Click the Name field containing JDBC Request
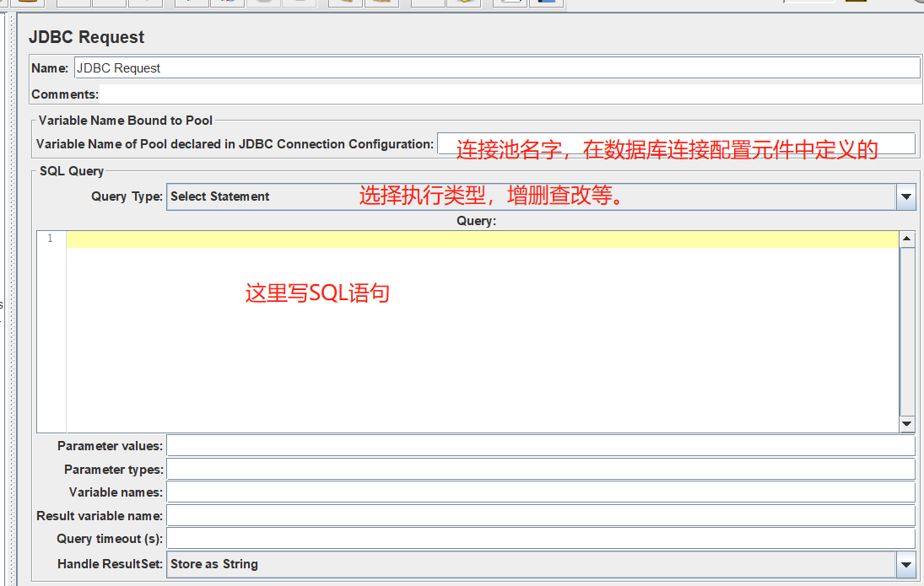Image resolution: width=924 pixels, height=586 pixels. coord(497,67)
